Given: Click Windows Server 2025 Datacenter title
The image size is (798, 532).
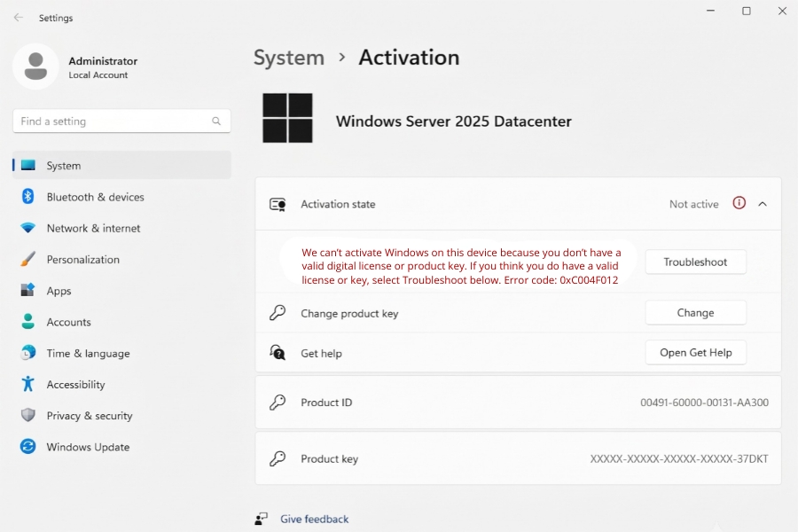Looking at the screenshot, I should pos(453,121).
